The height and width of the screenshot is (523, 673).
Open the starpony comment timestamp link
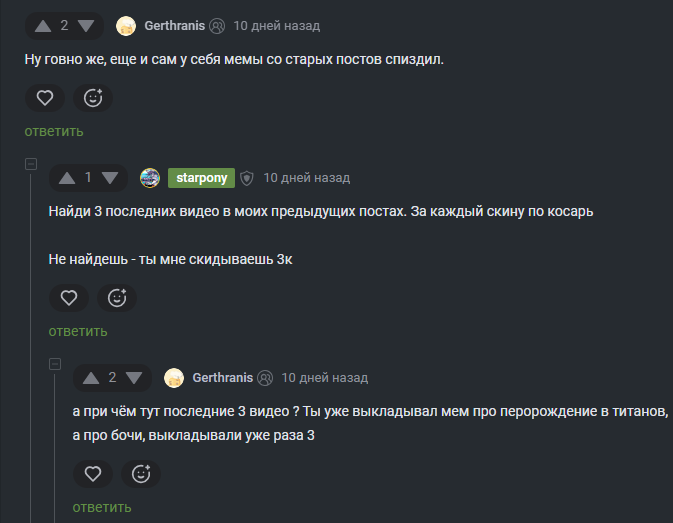pyautogui.click(x=306, y=178)
